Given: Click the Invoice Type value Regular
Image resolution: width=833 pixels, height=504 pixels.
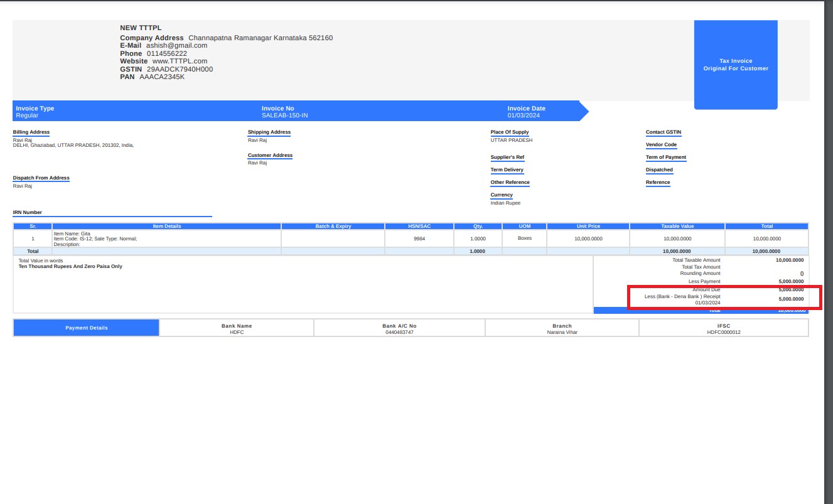Looking at the screenshot, I should (x=27, y=115).
